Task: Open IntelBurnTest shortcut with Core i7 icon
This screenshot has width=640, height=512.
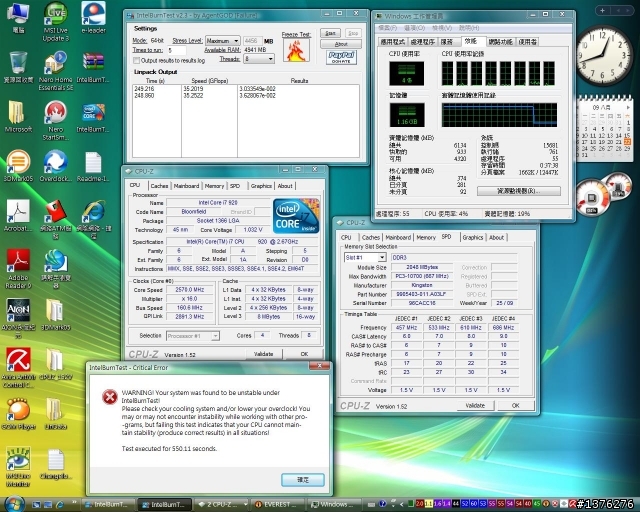Action: click(x=93, y=117)
